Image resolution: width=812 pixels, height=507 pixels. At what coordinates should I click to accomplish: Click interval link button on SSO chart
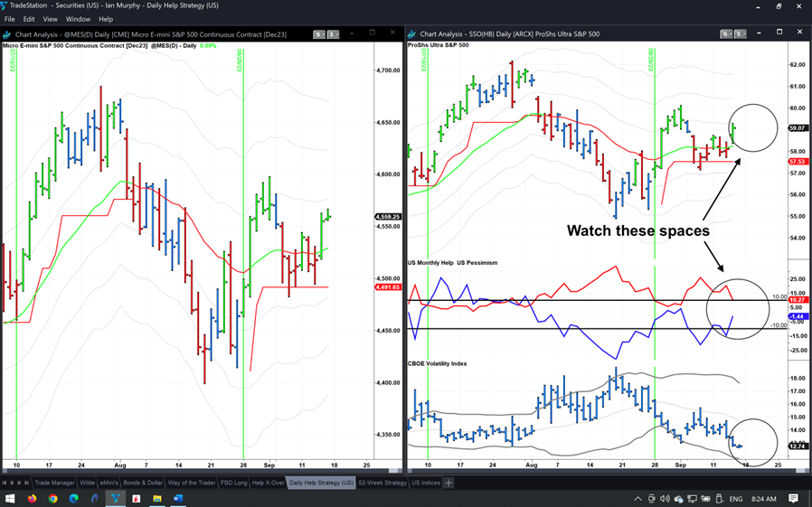[740, 34]
